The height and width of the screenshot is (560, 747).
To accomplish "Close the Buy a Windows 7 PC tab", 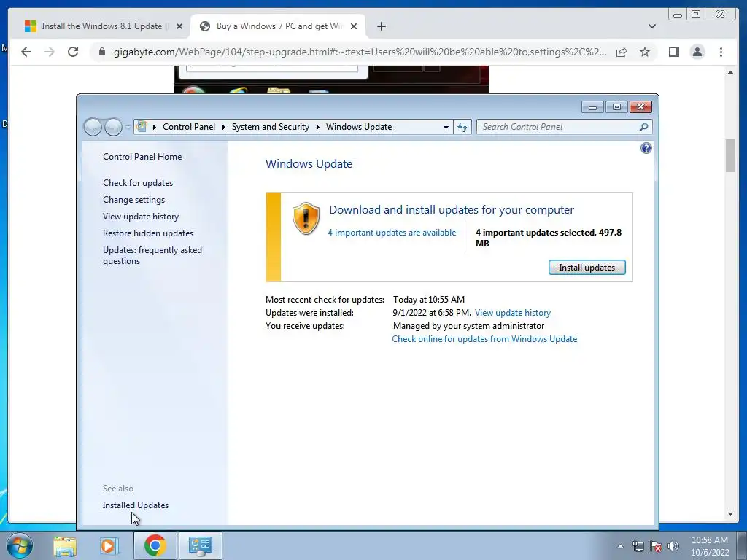I will (354, 26).
